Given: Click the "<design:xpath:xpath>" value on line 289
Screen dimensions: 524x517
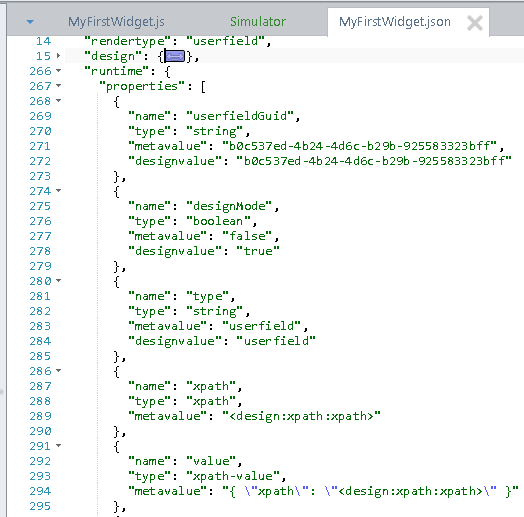Looking at the screenshot, I should click(301, 416).
